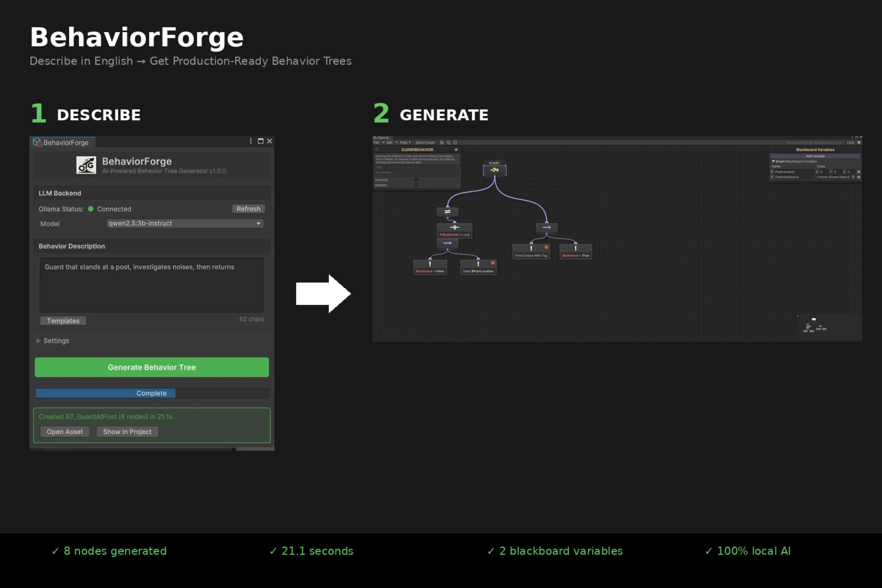Open the kebab menu in the BehaviorForge window
This screenshot has width=882, height=588.
[x=250, y=141]
